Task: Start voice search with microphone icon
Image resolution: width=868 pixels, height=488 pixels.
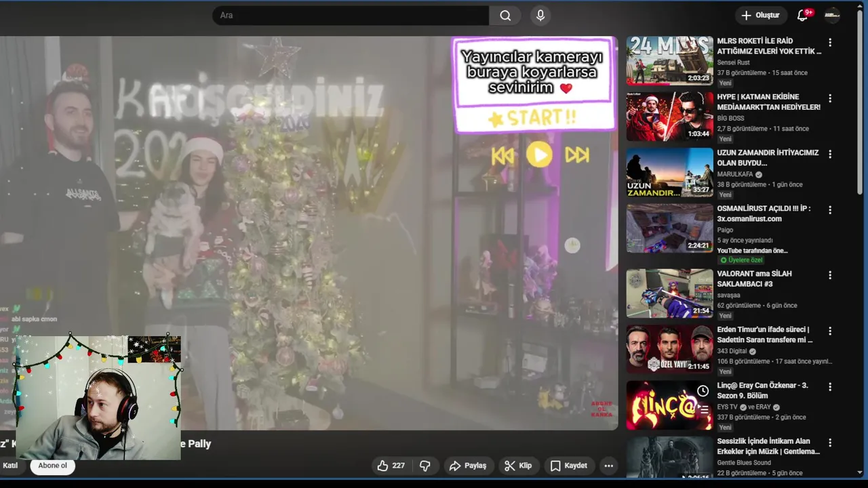Action: coord(540,16)
